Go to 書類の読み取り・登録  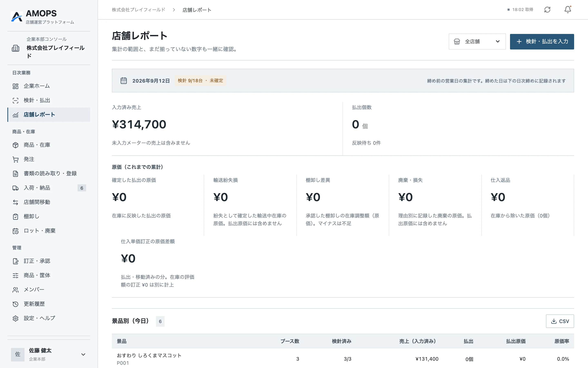(49, 174)
